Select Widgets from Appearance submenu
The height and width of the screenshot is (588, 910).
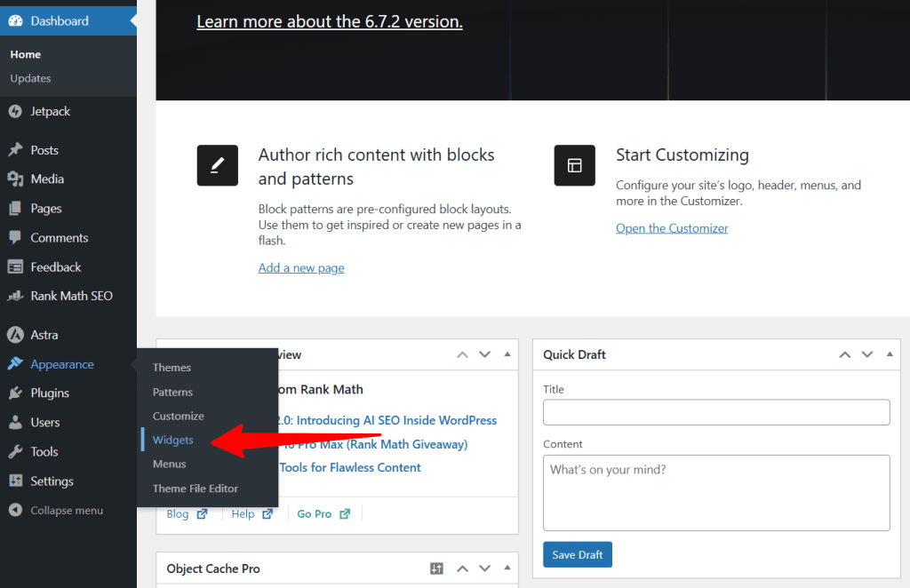[x=172, y=440]
